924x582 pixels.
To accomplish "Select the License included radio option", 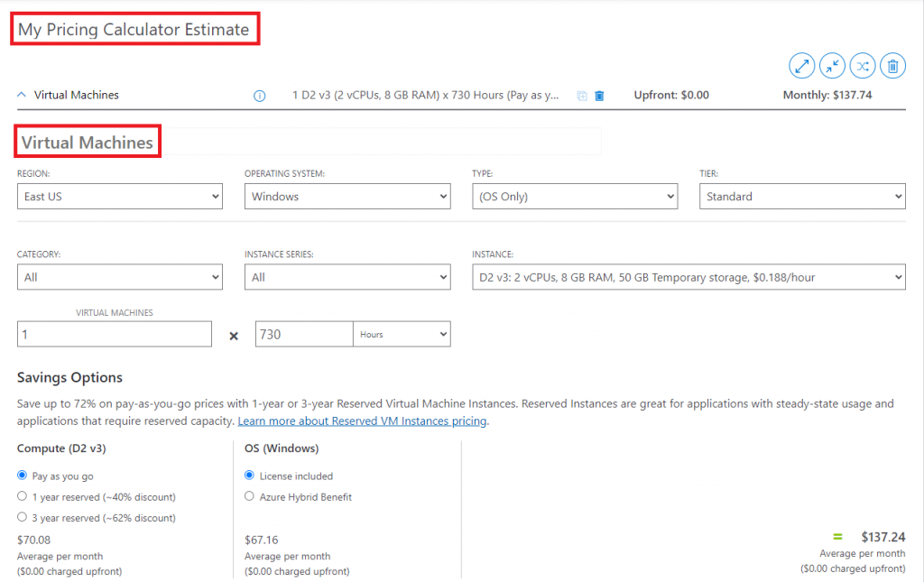I will coord(249,476).
